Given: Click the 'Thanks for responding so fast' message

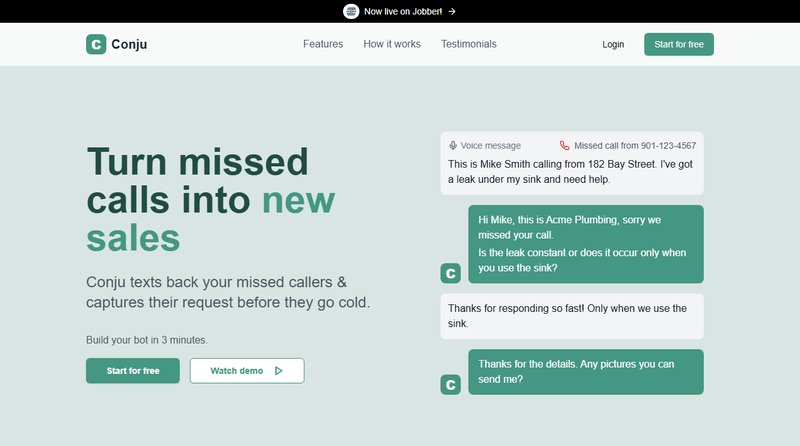Looking at the screenshot, I should (x=571, y=316).
